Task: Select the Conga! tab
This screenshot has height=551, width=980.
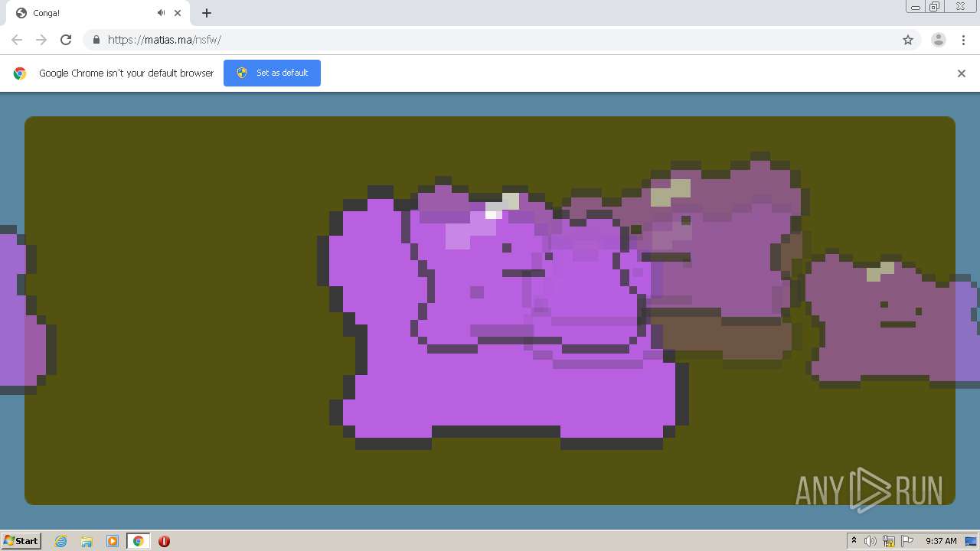Action: tap(98, 13)
